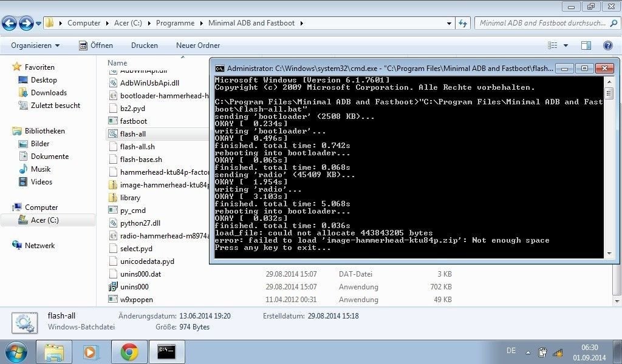Sort files by the Name column header
622x364 pixels.
click(x=117, y=63)
